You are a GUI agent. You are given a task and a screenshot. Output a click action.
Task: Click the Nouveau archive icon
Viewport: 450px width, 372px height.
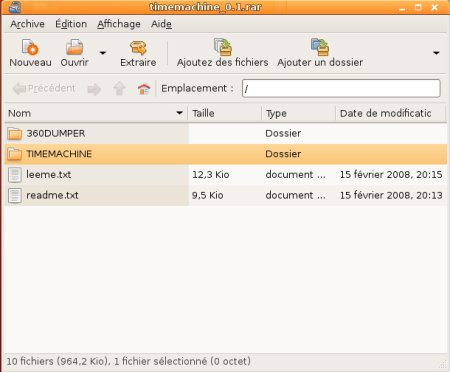(x=30, y=47)
